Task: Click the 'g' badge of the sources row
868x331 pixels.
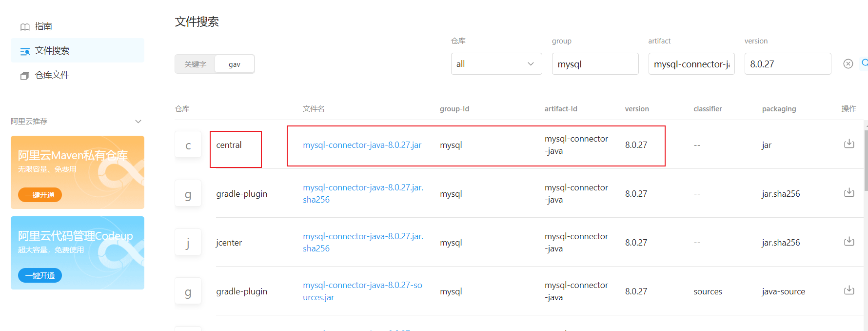Action: 188,291
